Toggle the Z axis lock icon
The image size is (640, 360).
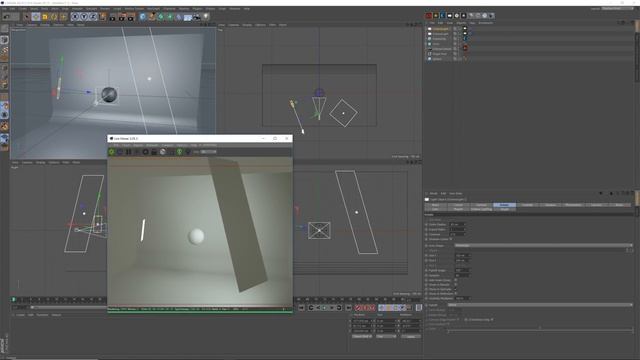93,17
